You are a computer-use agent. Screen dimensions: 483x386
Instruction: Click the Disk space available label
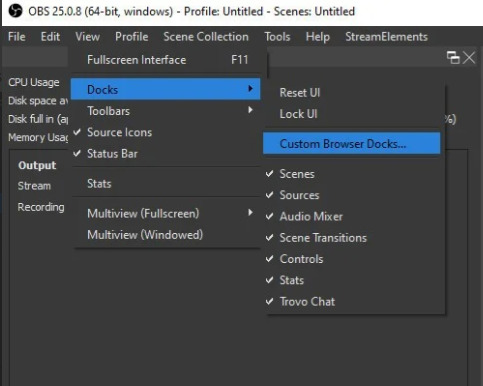(38, 101)
